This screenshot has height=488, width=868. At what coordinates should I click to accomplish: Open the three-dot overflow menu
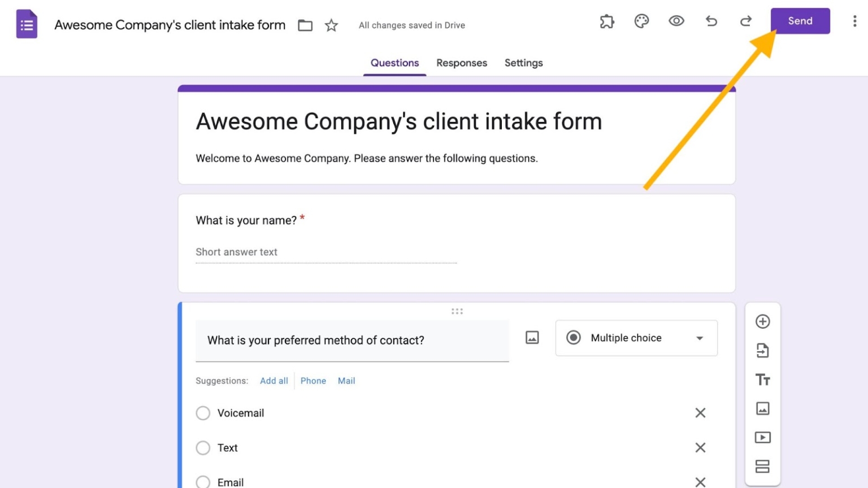854,21
